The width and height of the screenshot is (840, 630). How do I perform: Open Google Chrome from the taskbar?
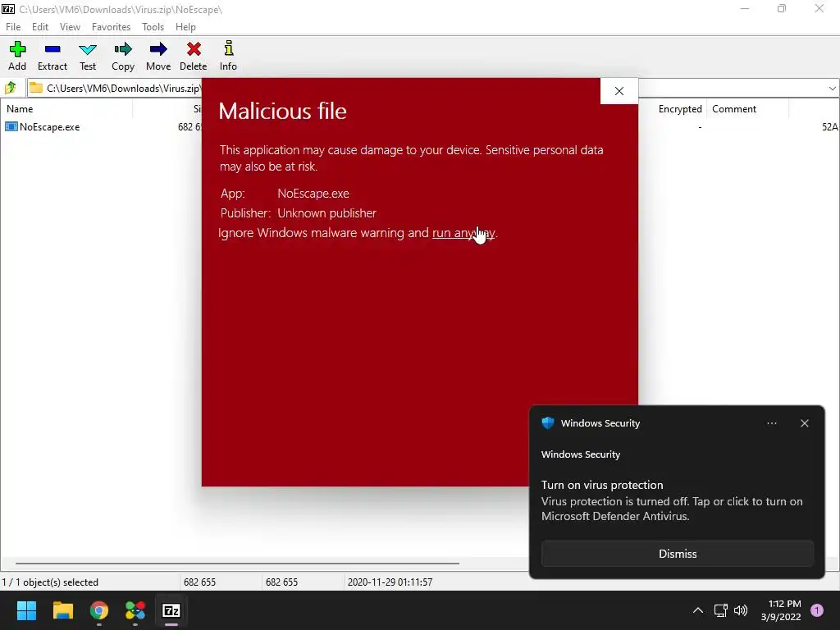pyautogui.click(x=99, y=610)
